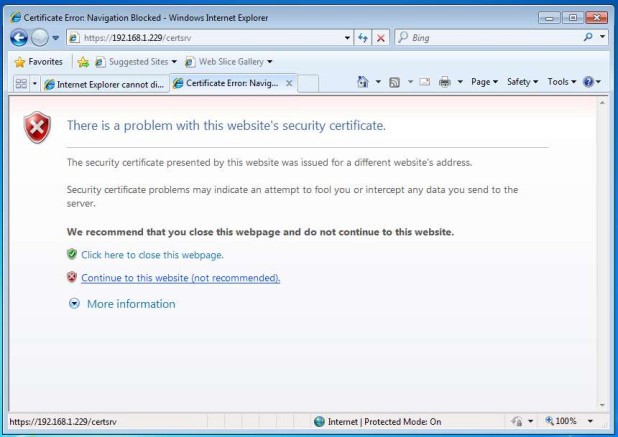Click the red shield error icon
The image size is (618, 437).
pos(37,127)
